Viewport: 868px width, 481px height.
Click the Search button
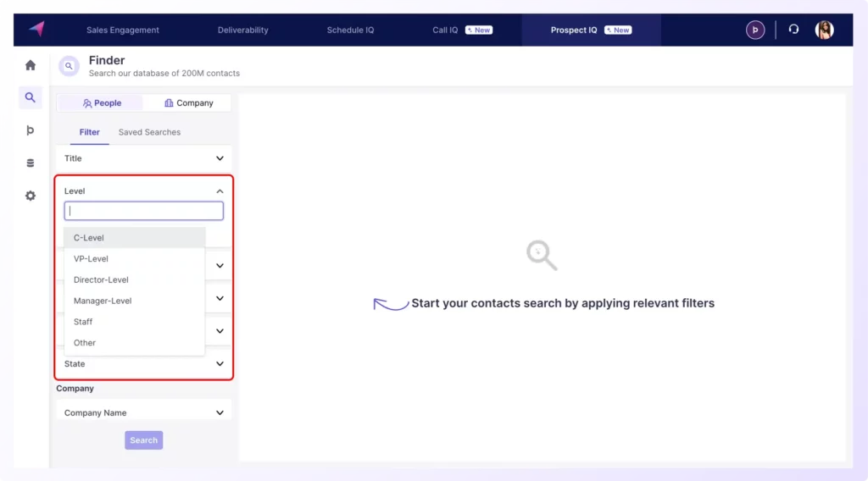point(144,440)
